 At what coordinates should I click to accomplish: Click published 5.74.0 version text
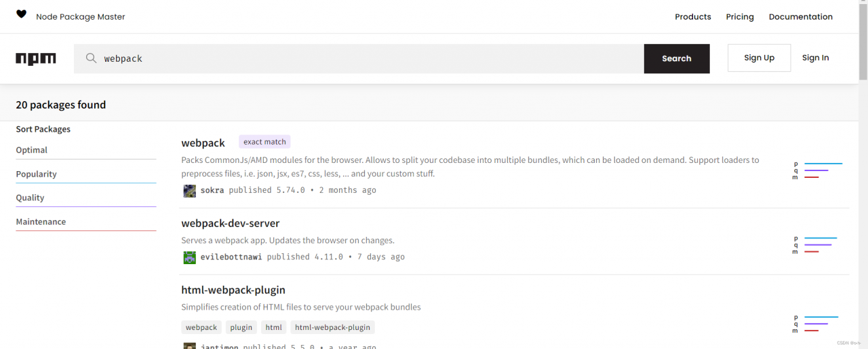[267, 190]
